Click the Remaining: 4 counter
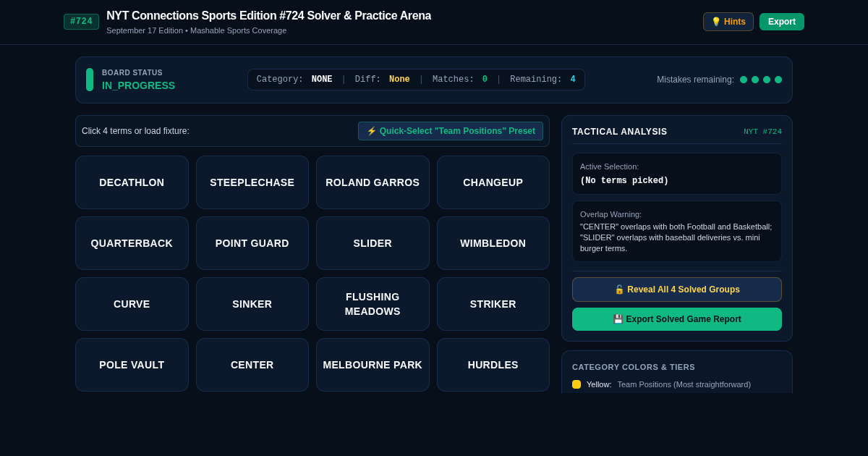Screen dimensions: 868x456 (x=542, y=80)
